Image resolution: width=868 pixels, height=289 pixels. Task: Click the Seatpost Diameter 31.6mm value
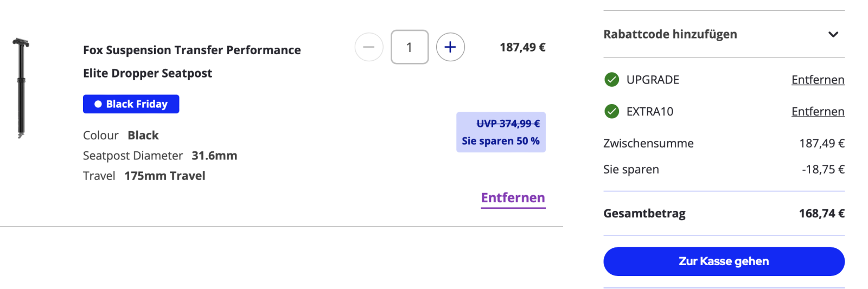tap(214, 156)
